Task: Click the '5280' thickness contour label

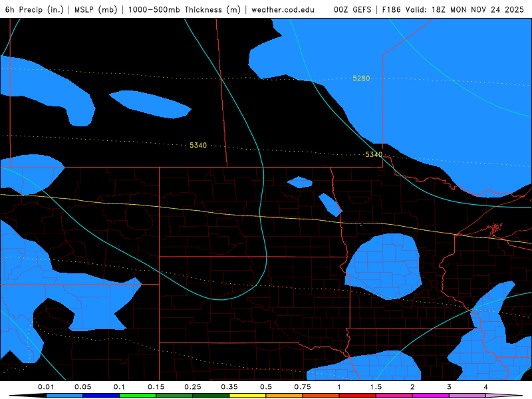Action: [x=361, y=78]
